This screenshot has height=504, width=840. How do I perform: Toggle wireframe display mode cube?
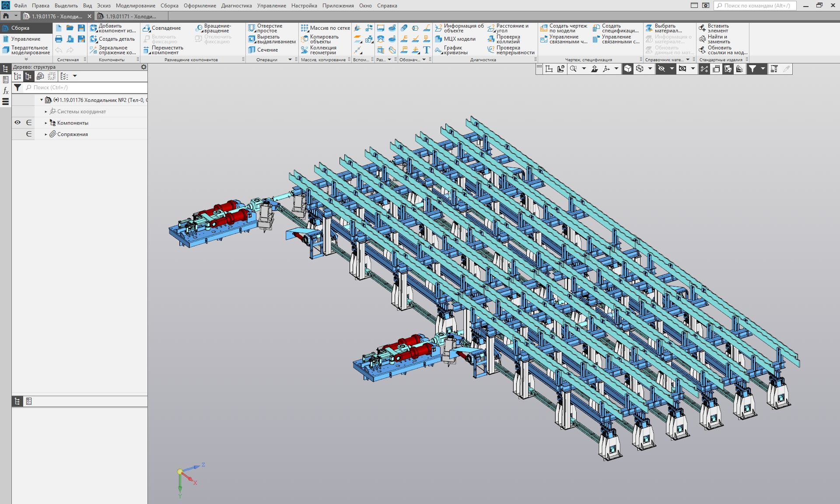640,69
